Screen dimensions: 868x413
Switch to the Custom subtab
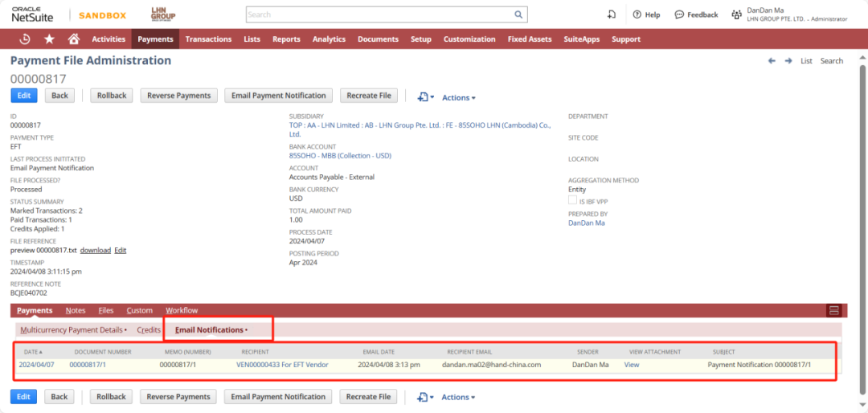click(x=140, y=311)
